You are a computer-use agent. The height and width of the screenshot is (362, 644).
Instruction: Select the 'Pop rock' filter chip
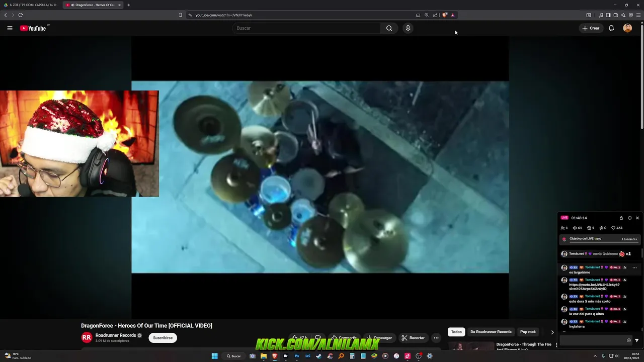528,332
